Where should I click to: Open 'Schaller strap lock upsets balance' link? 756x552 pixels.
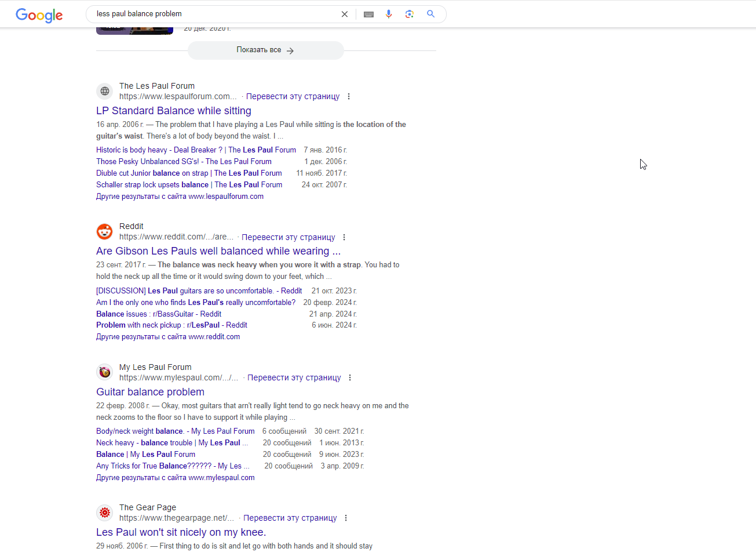point(189,184)
